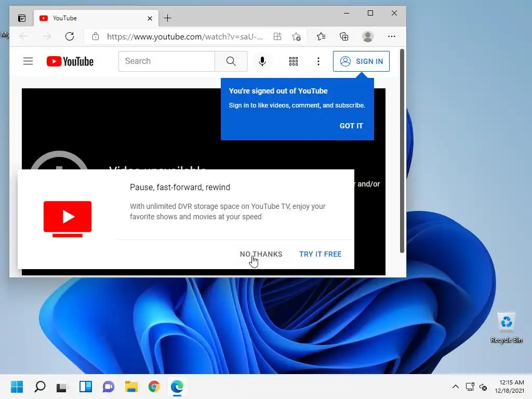The width and height of the screenshot is (532, 399).
Task: Activate voice search microphone icon
Action: point(262,61)
